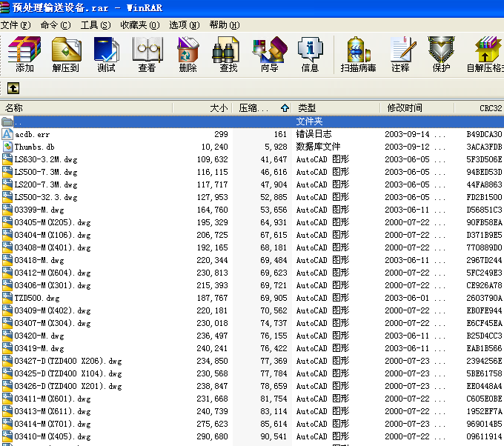This screenshot has width=504, height=446.
Task: Click the TZD500.dwg drawing icon
Action: point(7,298)
